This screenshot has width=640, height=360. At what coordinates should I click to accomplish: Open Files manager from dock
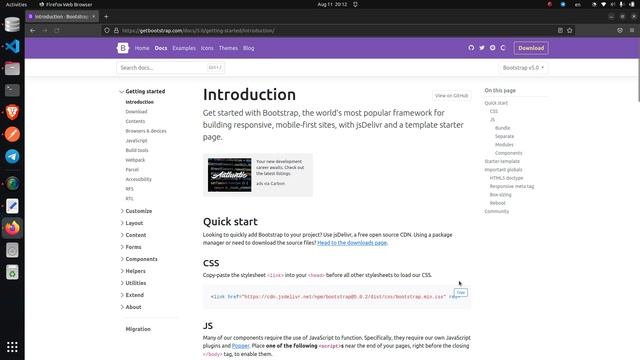coord(12,68)
